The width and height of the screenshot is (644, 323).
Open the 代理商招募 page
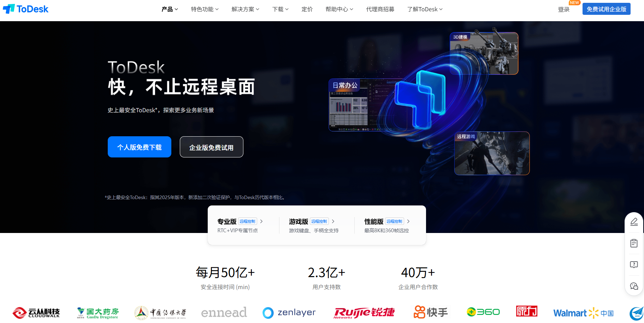click(x=380, y=9)
